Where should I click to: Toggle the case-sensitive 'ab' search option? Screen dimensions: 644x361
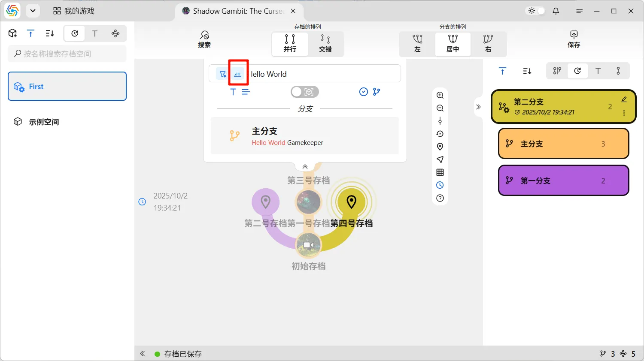click(x=238, y=74)
